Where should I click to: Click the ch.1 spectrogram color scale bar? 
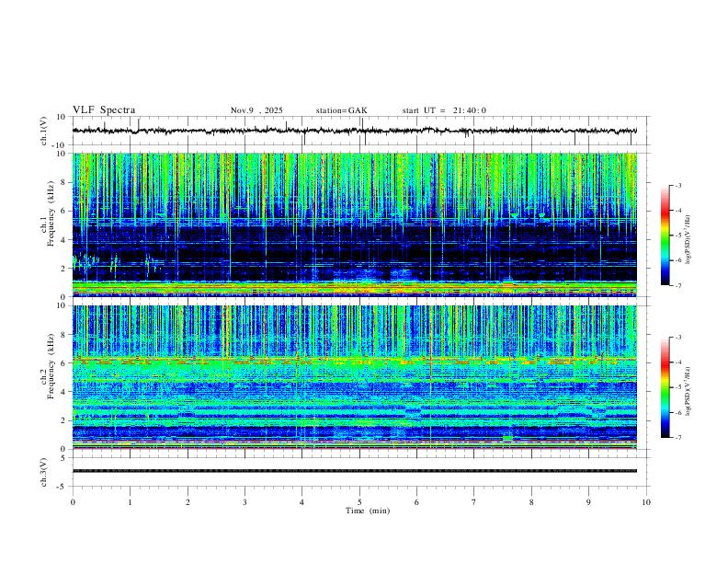coord(665,236)
